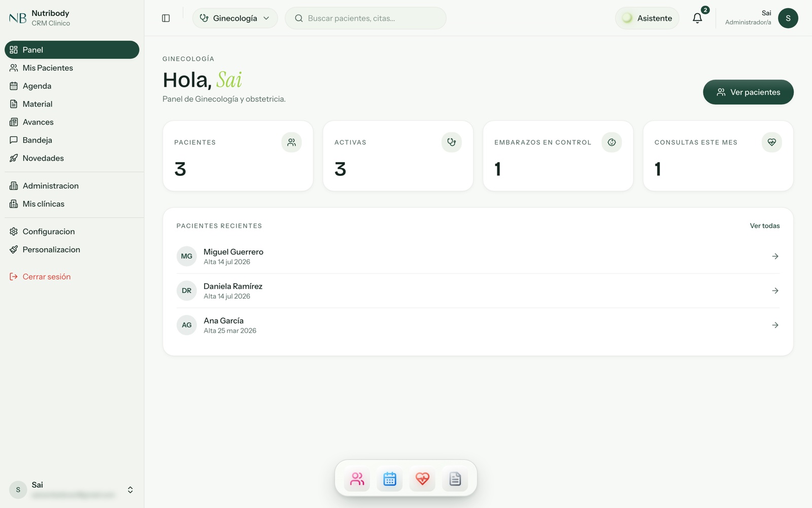Open Agenda in sidebar
The height and width of the screenshot is (508, 812).
[72, 86]
